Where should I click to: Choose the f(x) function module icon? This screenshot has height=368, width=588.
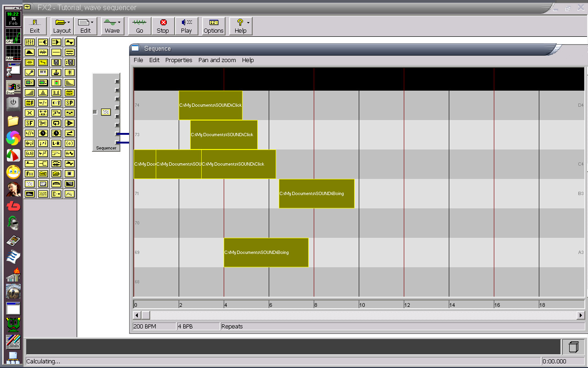pos(30,173)
